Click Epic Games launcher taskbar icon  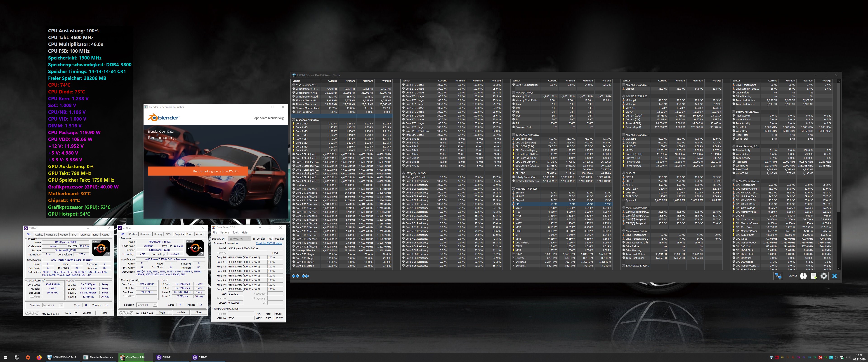pos(17,357)
